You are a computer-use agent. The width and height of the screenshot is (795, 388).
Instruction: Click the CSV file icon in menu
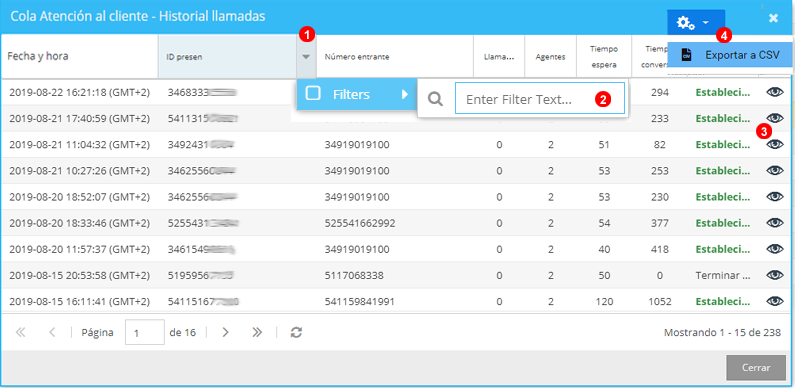pyautogui.click(x=686, y=55)
